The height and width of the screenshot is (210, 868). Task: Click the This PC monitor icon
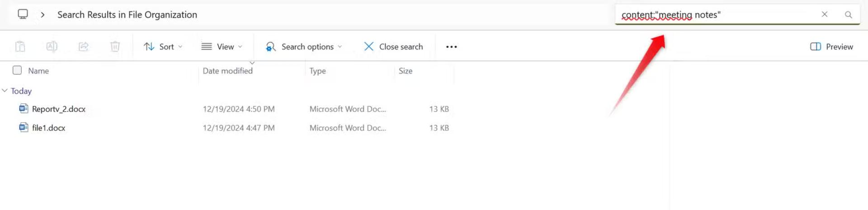coord(23,14)
